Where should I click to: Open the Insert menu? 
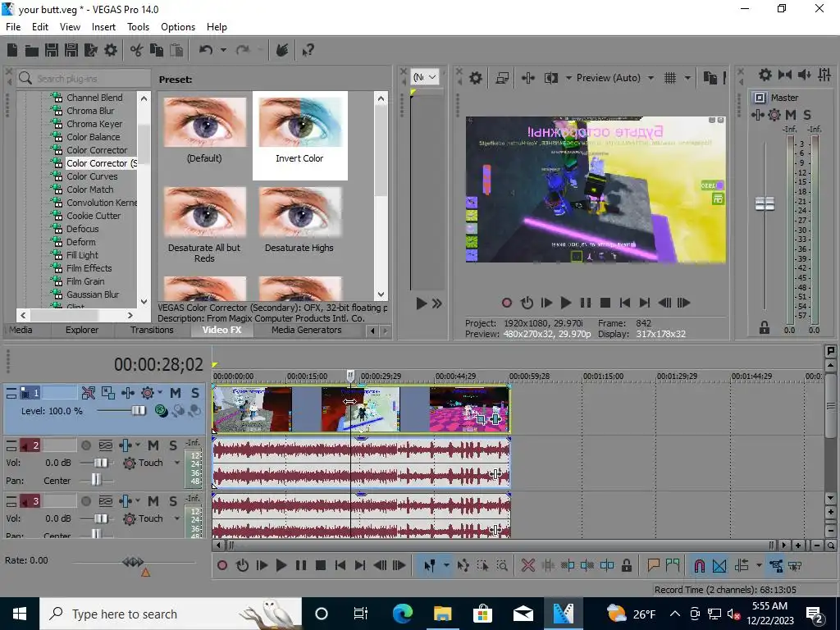point(103,27)
